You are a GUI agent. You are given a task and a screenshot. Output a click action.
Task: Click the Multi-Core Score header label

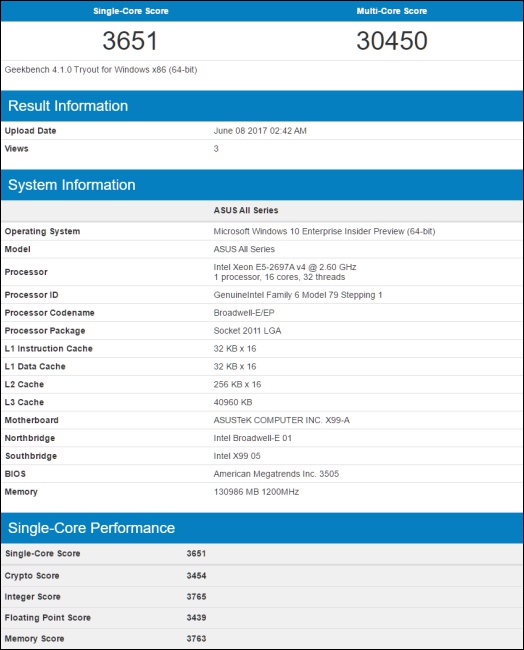[x=392, y=11]
